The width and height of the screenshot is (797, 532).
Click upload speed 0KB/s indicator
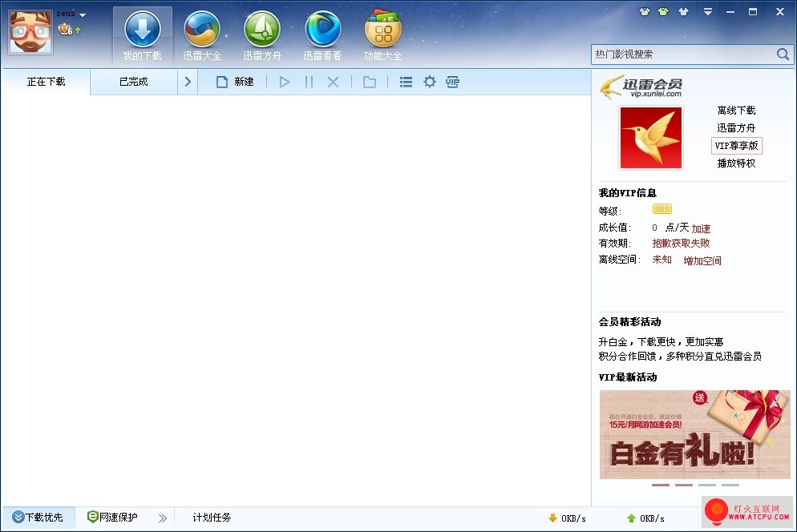tap(645, 518)
